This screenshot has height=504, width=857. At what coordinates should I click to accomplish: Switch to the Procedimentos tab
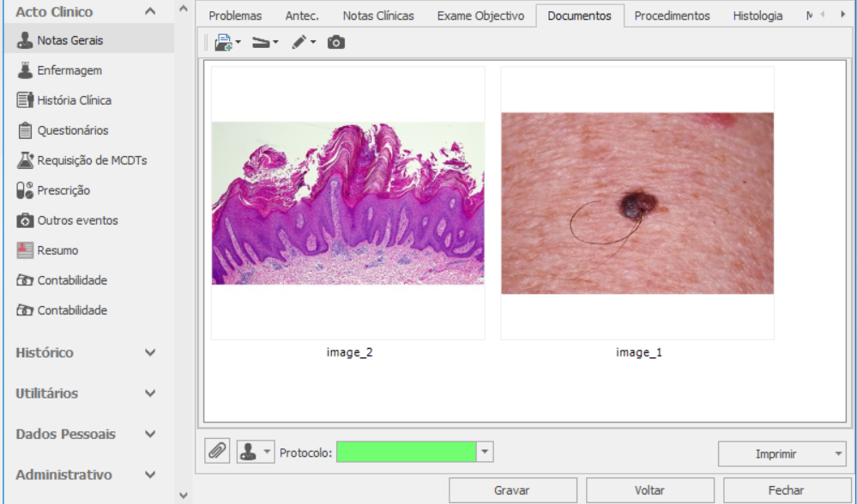(x=672, y=15)
